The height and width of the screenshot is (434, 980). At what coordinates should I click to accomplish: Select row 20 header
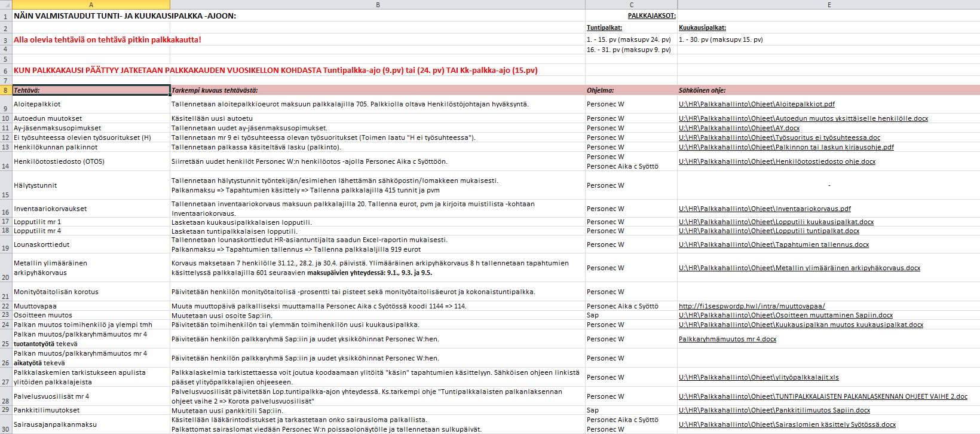5,268
